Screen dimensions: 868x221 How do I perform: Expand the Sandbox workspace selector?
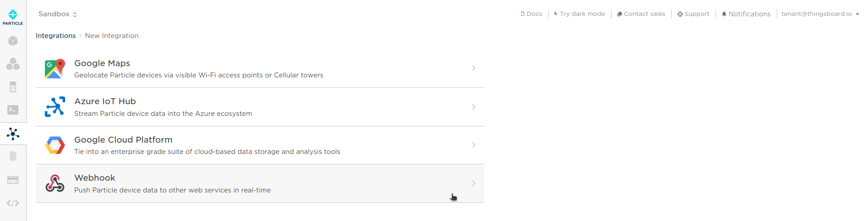click(57, 14)
